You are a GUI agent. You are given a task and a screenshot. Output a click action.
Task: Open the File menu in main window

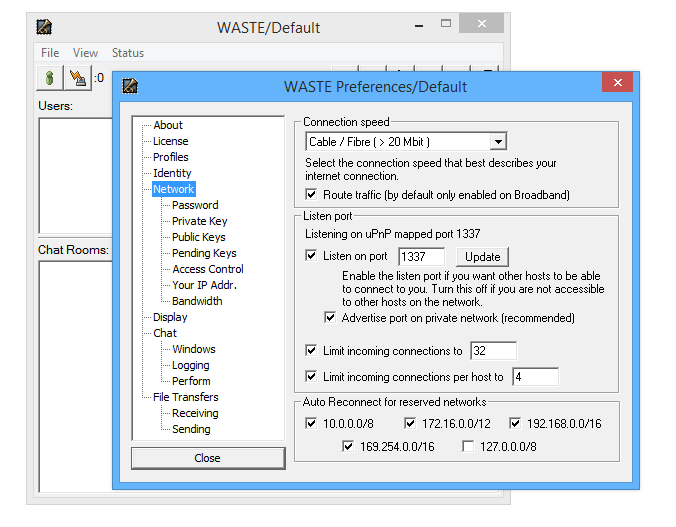(x=50, y=53)
